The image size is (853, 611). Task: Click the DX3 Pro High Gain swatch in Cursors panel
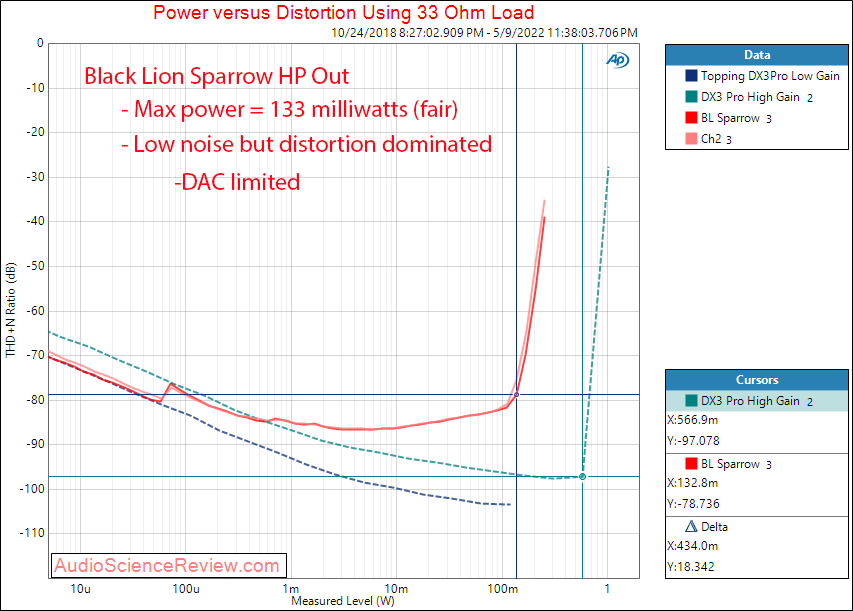click(x=691, y=400)
